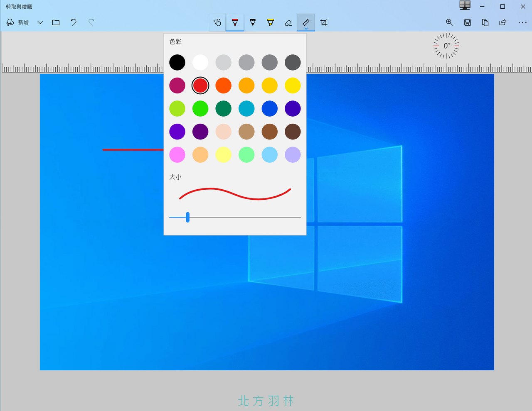The image size is (532, 411).
Task: Undo the last stroke
Action: 74,22
